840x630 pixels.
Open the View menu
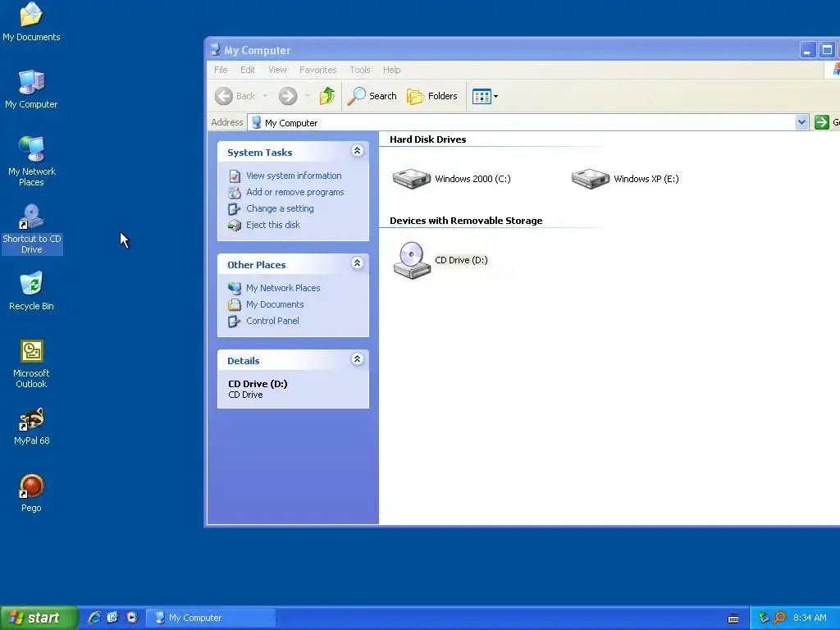tap(277, 70)
